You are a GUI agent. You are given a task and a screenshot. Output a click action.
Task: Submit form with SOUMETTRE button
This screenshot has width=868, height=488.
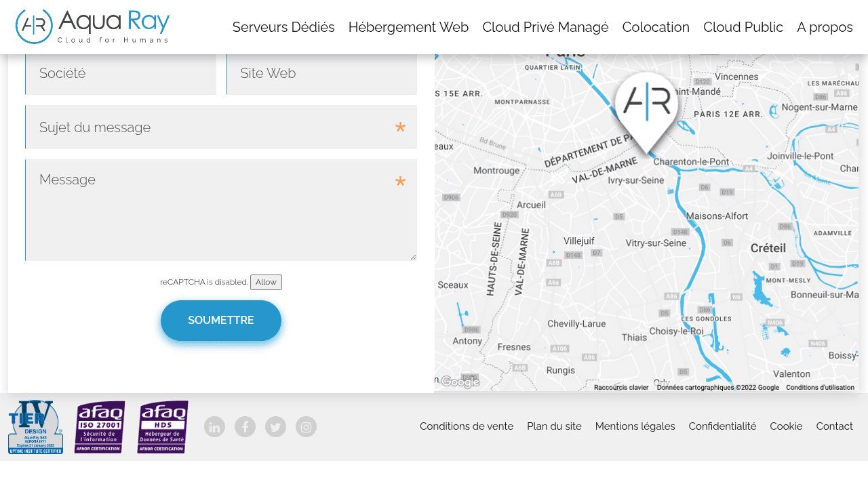pos(221,321)
